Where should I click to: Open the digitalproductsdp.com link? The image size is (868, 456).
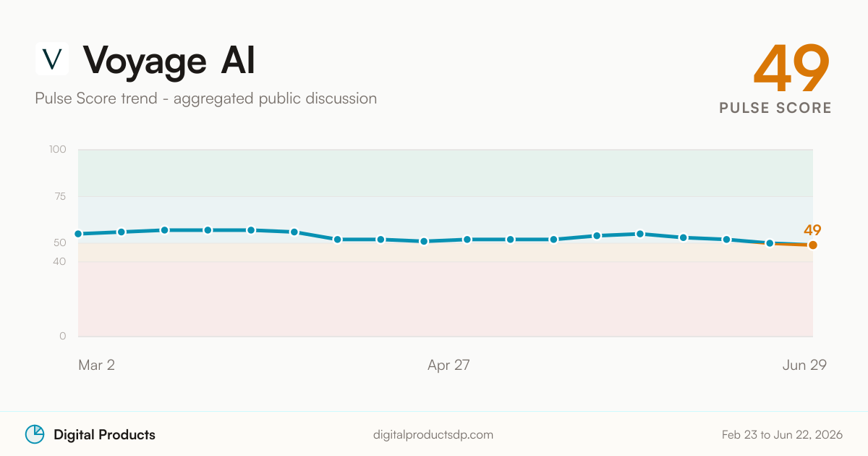coord(433,435)
